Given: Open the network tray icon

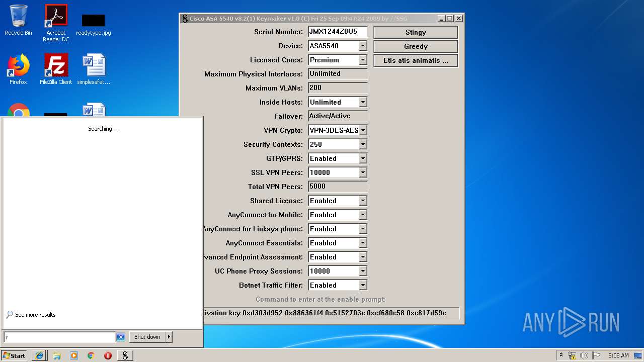Looking at the screenshot, I should pyautogui.click(x=572, y=355).
